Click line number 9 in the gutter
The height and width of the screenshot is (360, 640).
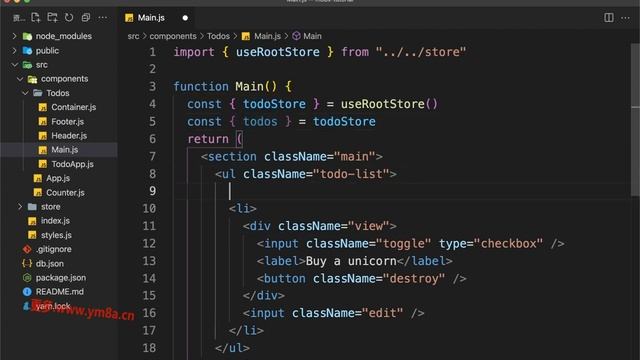(x=152, y=191)
